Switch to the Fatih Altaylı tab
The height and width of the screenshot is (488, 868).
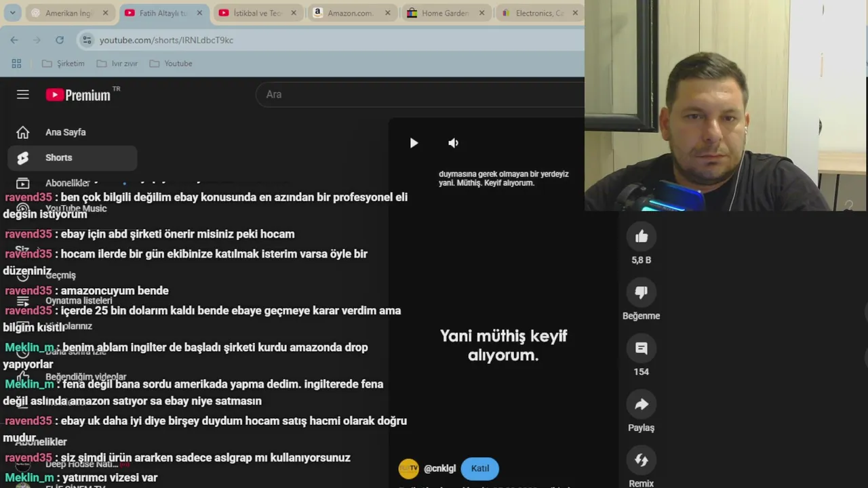point(163,13)
